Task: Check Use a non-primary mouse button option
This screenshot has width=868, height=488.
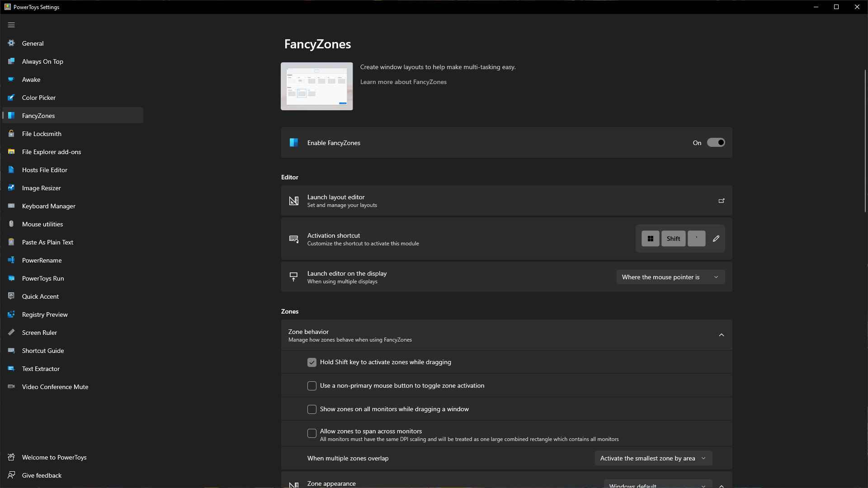Action: 312,386
